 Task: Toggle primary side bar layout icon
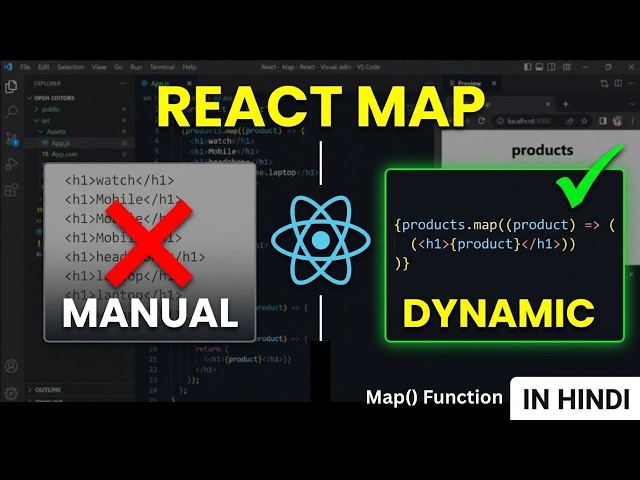527,67
